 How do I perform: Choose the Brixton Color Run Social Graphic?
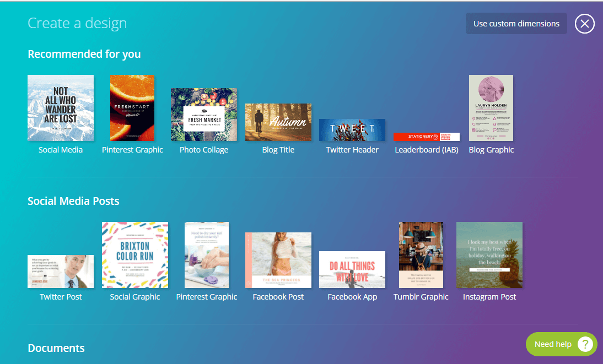[135, 255]
